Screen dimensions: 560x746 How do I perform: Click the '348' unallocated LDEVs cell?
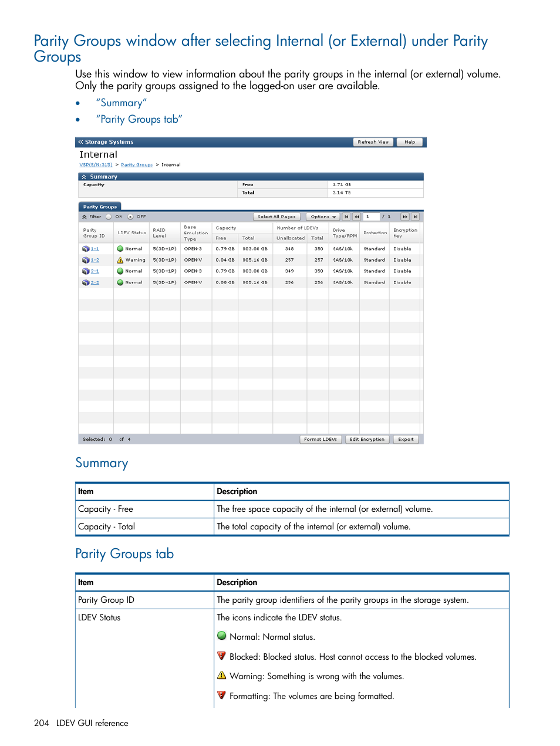pyautogui.click(x=289, y=249)
